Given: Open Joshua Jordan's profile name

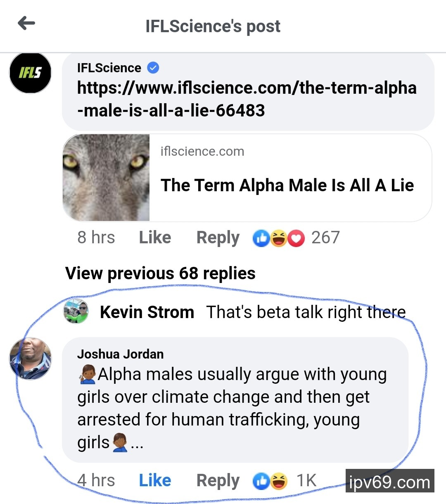Looking at the screenshot, I should pyautogui.click(x=120, y=354).
